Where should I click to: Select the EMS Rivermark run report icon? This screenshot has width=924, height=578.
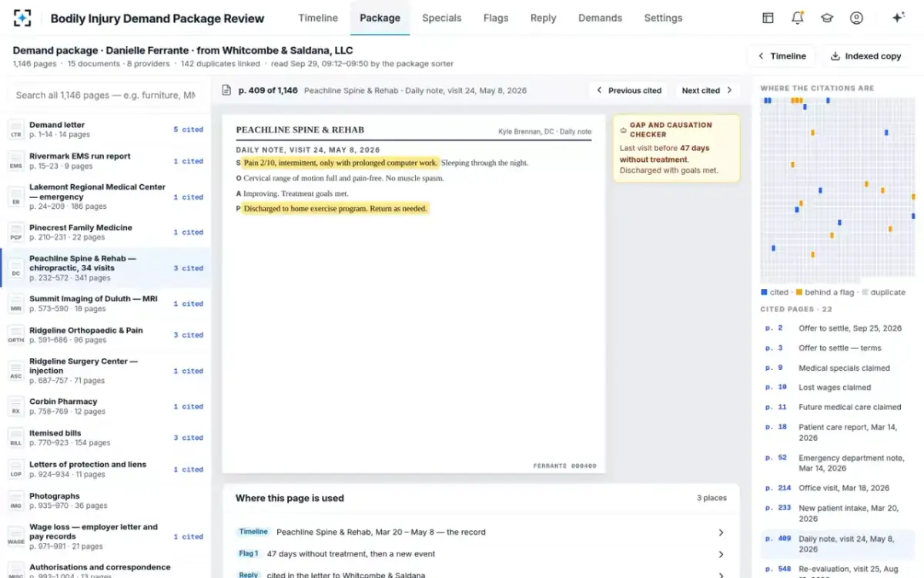click(16, 161)
